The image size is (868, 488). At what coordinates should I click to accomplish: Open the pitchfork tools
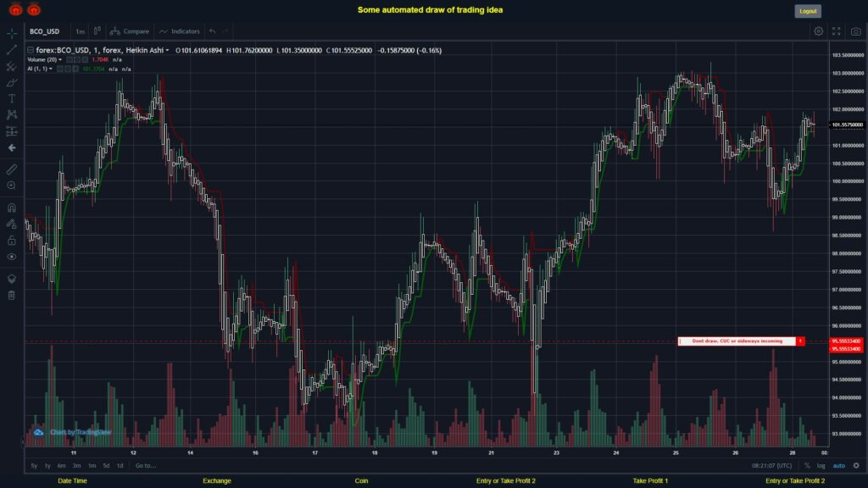(12, 66)
